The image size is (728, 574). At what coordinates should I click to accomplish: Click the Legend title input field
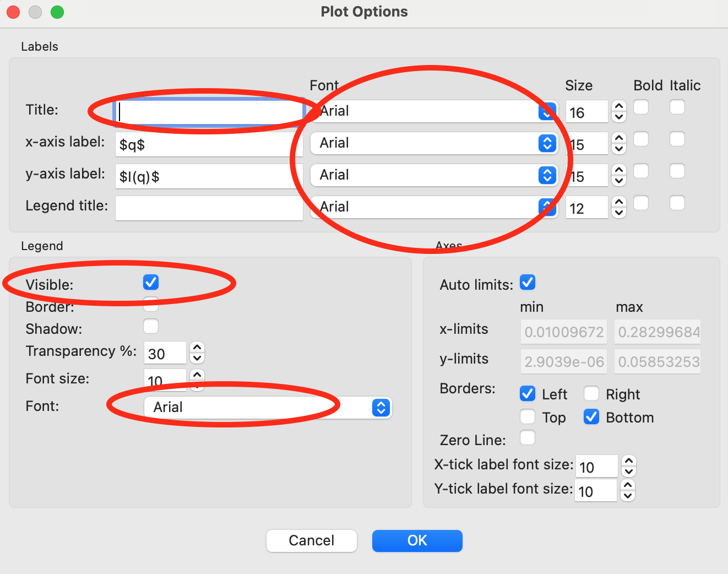[x=209, y=208]
